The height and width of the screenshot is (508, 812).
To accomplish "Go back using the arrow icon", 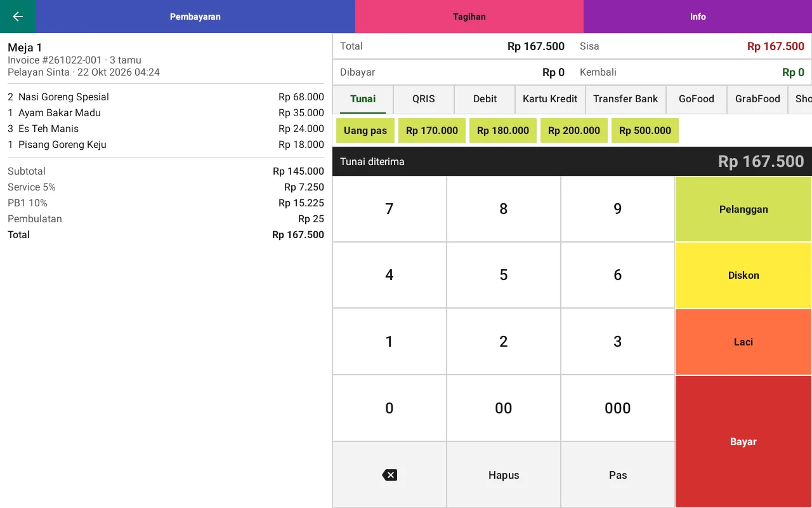I will 18,17.
